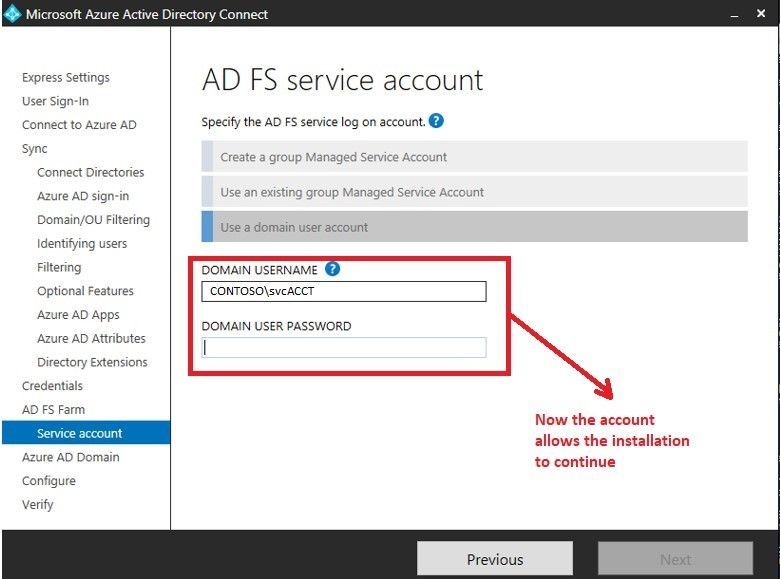
Task: Click the AD FS service account heading
Action: click(342, 80)
